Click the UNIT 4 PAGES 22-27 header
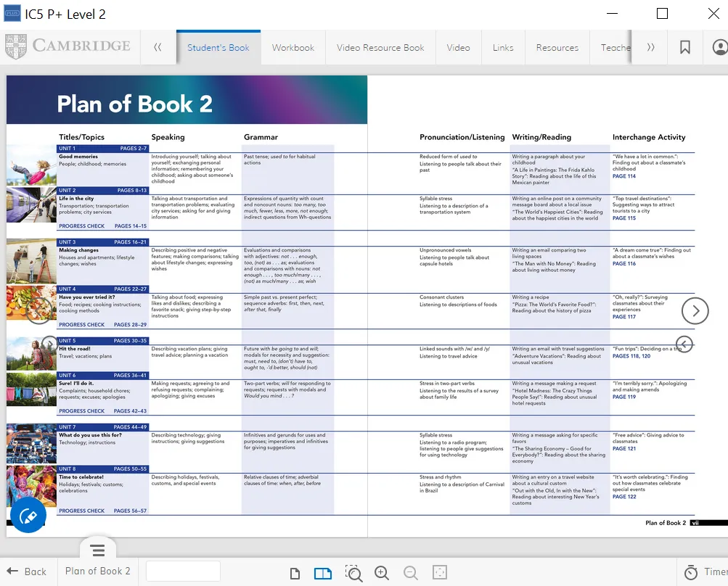728x586 pixels. point(102,289)
